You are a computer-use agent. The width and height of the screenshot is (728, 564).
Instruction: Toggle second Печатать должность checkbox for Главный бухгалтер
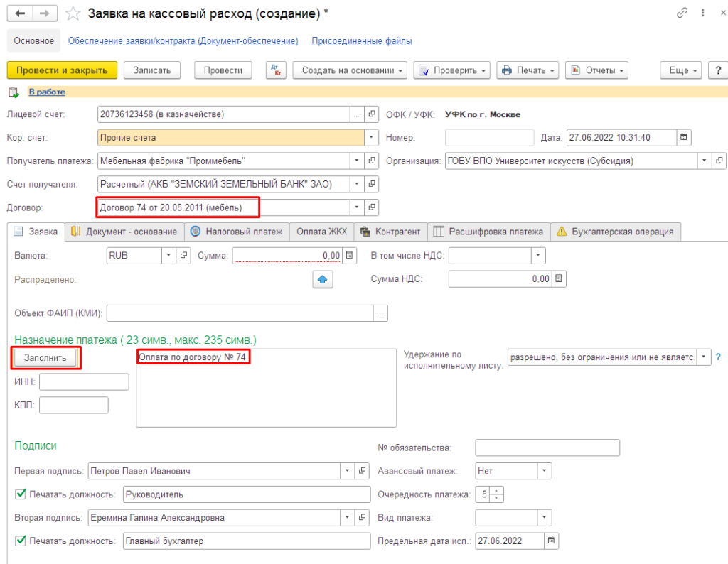coord(20,541)
